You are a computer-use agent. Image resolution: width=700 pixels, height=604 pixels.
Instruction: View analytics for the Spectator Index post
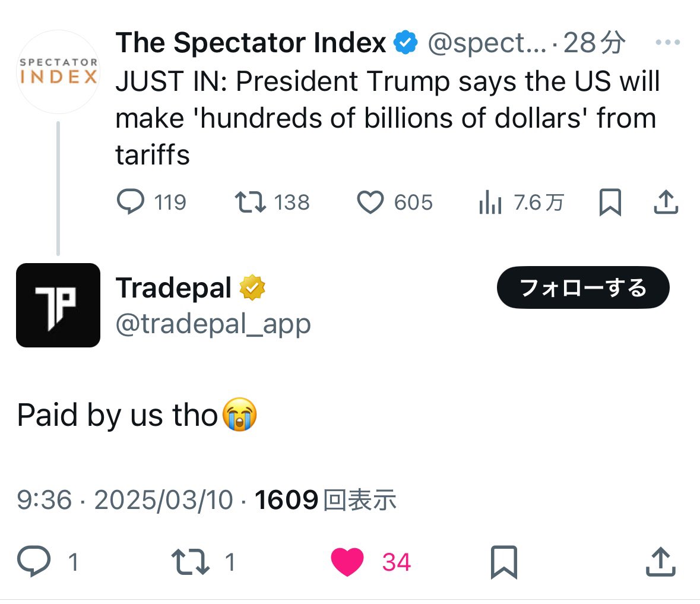click(x=490, y=203)
